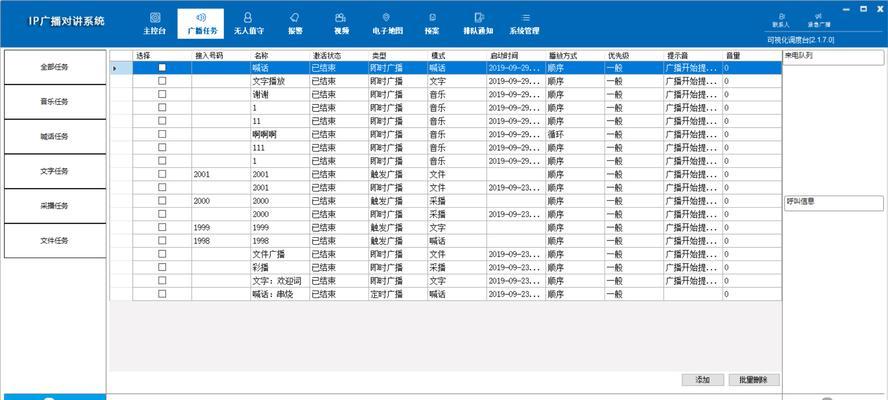Select the checkbox for 文字：欢迎词 row
The height and width of the screenshot is (400, 888).
tap(163, 280)
